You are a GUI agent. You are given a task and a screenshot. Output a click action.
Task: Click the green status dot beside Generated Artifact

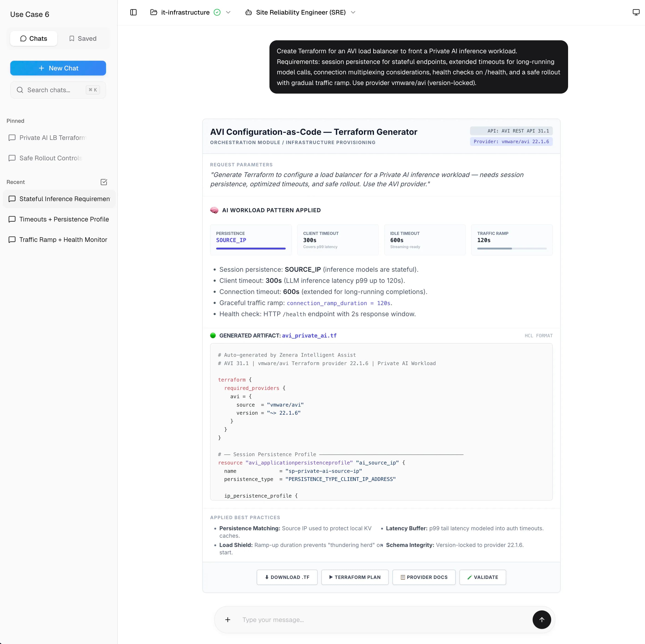213,335
